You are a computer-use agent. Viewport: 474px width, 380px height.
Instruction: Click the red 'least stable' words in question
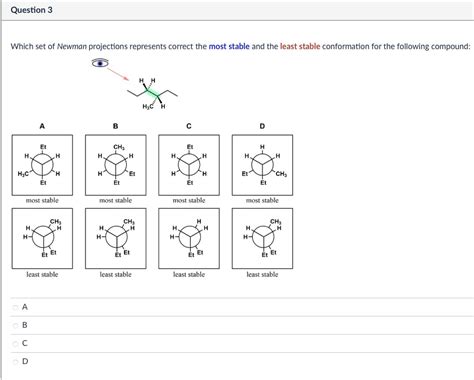(x=300, y=46)
